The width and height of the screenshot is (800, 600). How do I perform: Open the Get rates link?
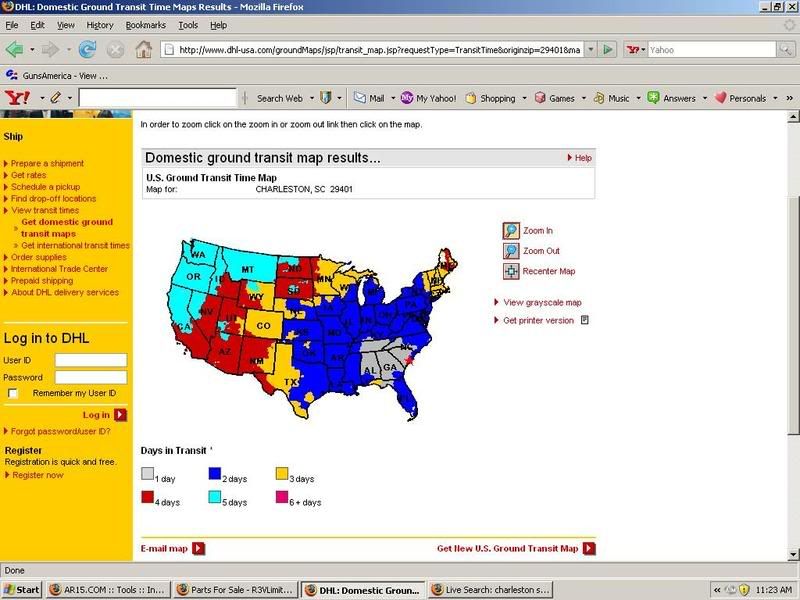(x=29, y=175)
